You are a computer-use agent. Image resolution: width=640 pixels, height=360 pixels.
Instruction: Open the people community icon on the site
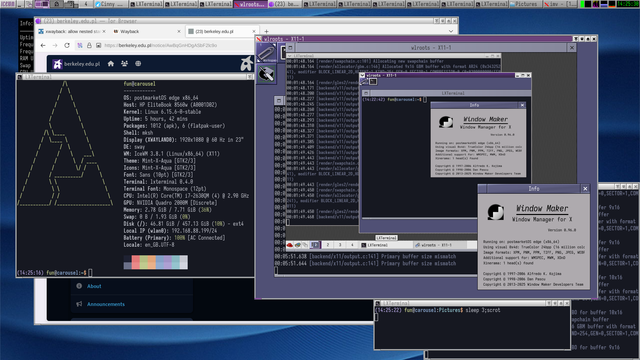pos(124,64)
